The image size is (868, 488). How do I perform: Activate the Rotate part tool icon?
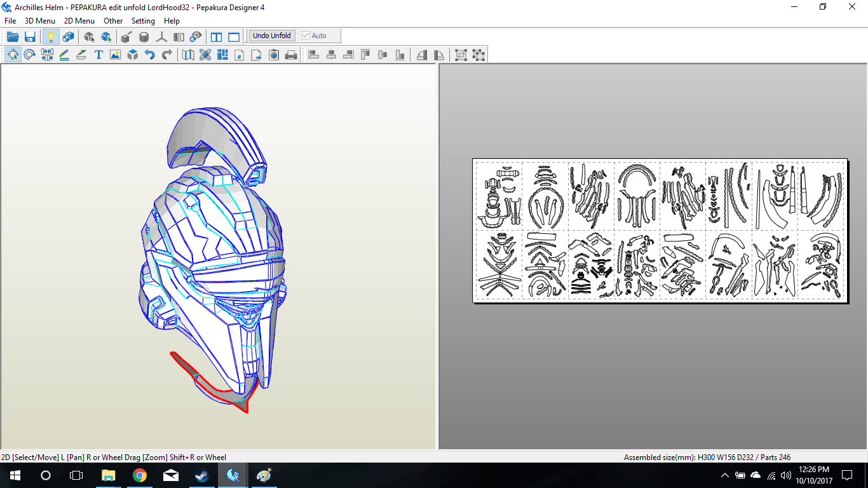[x=29, y=55]
